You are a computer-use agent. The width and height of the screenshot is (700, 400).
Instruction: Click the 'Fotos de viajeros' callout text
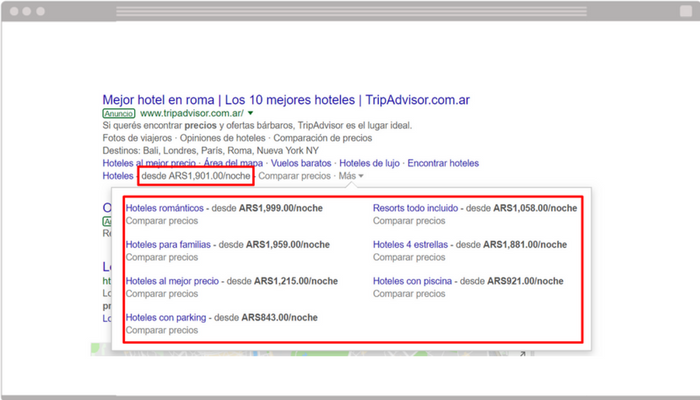pyautogui.click(x=137, y=138)
